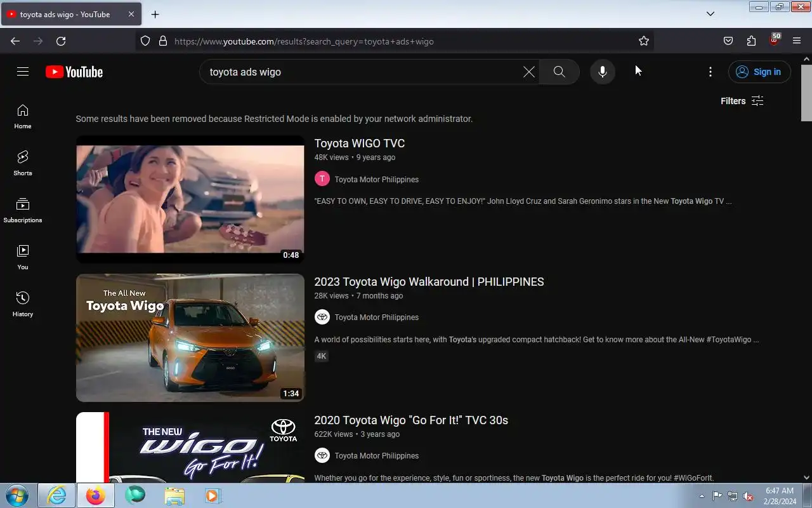Image resolution: width=812 pixels, height=508 pixels.
Task: Show the tracking protection shield info
Action: tap(145, 41)
